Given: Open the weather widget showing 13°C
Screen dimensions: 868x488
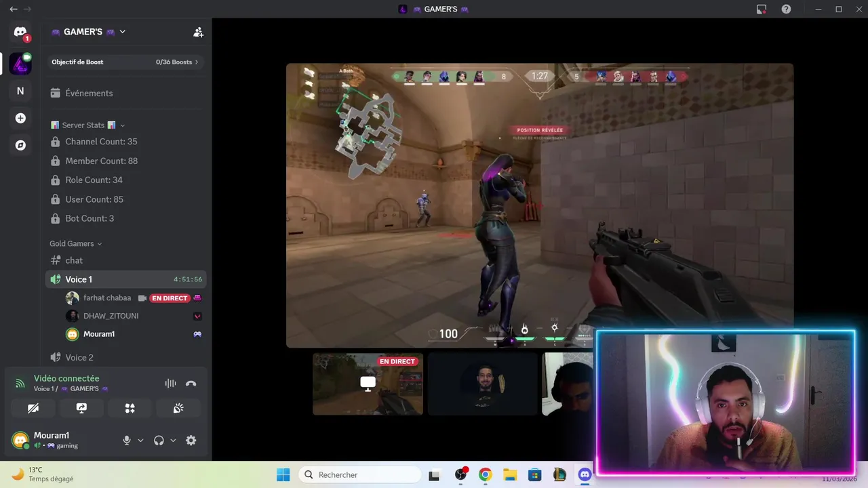Looking at the screenshot, I should (42, 474).
